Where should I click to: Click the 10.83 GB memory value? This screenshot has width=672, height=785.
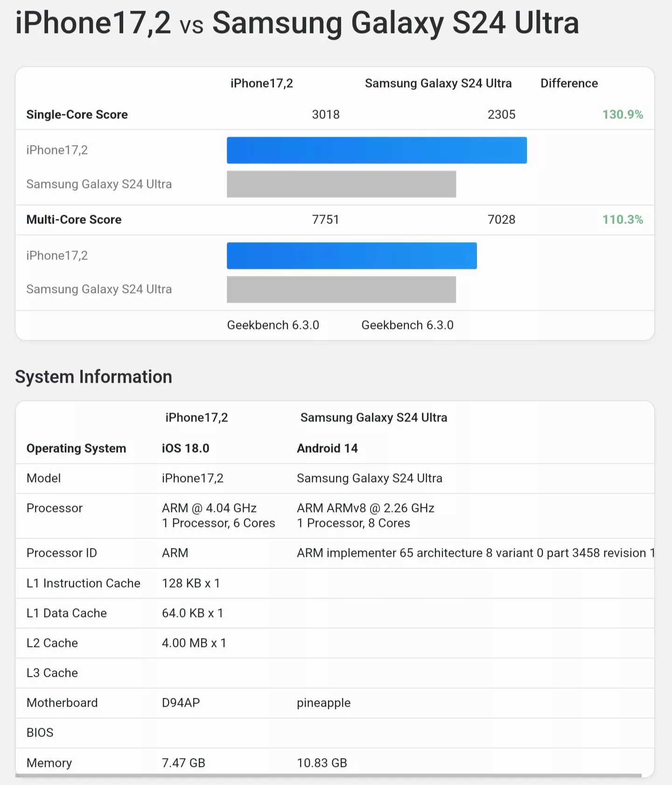[x=322, y=763]
